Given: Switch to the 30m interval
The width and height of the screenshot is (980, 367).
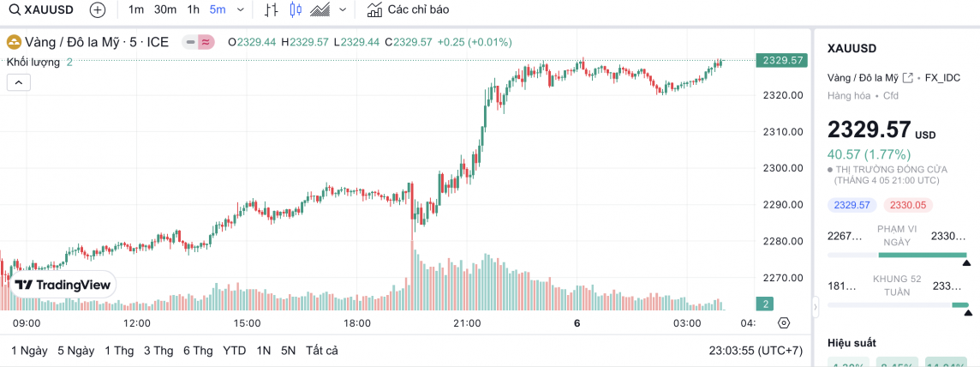Looking at the screenshot, I should (x=165, y=10).
